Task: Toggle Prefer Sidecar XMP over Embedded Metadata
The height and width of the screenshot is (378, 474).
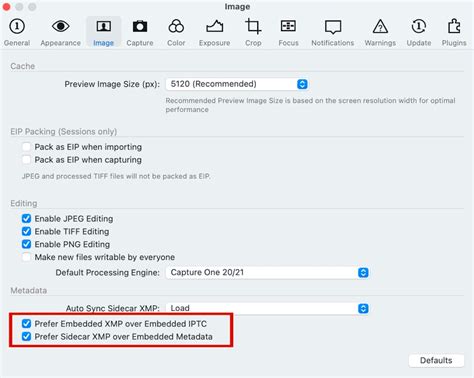Action: pyautogui.click(x=26, y=336)
